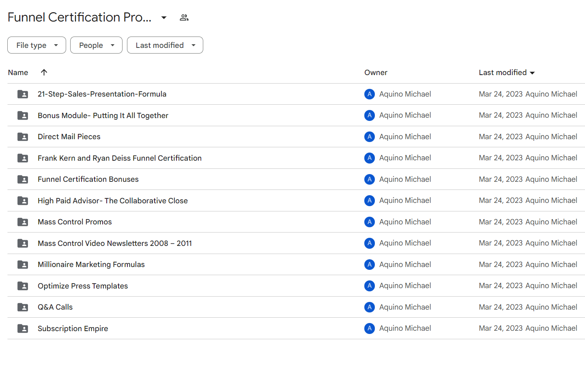Select the Optimize Press Templates folder name

click(83, 286)
